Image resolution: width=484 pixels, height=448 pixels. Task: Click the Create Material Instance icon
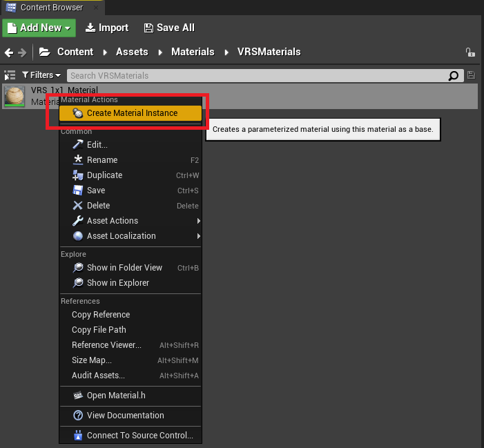(78, 113)
